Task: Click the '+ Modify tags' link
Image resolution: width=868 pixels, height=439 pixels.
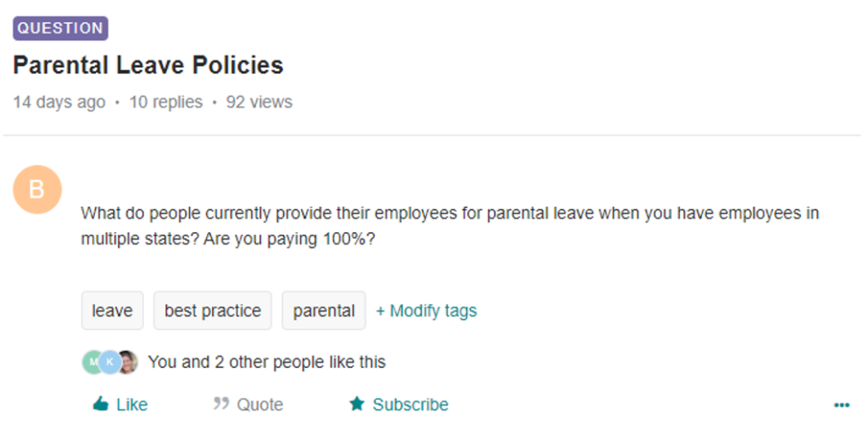Action: click(x=426, y=310)
